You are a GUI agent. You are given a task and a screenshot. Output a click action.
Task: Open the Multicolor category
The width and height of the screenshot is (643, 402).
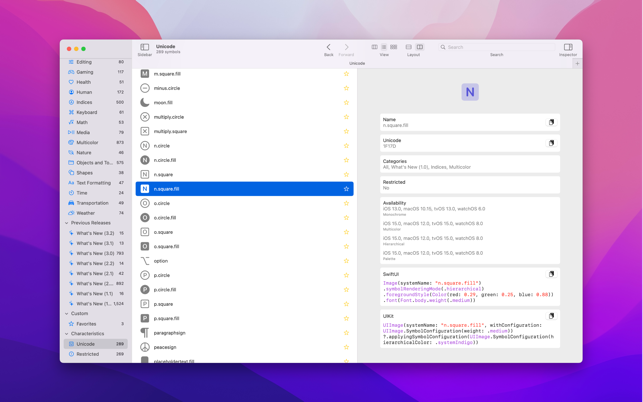[x=96, y=142]
